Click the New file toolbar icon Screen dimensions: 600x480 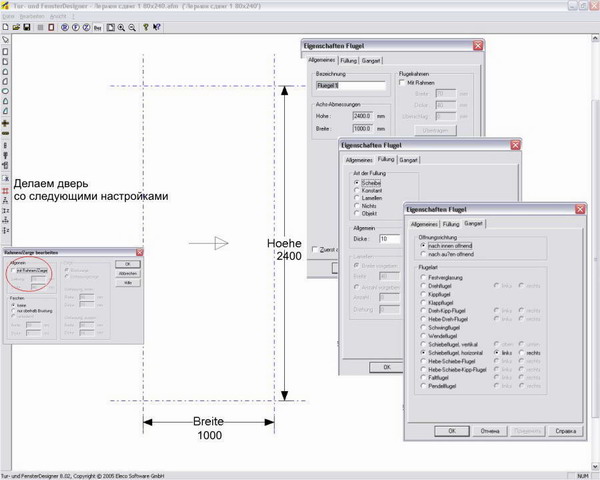click(6, 27)
